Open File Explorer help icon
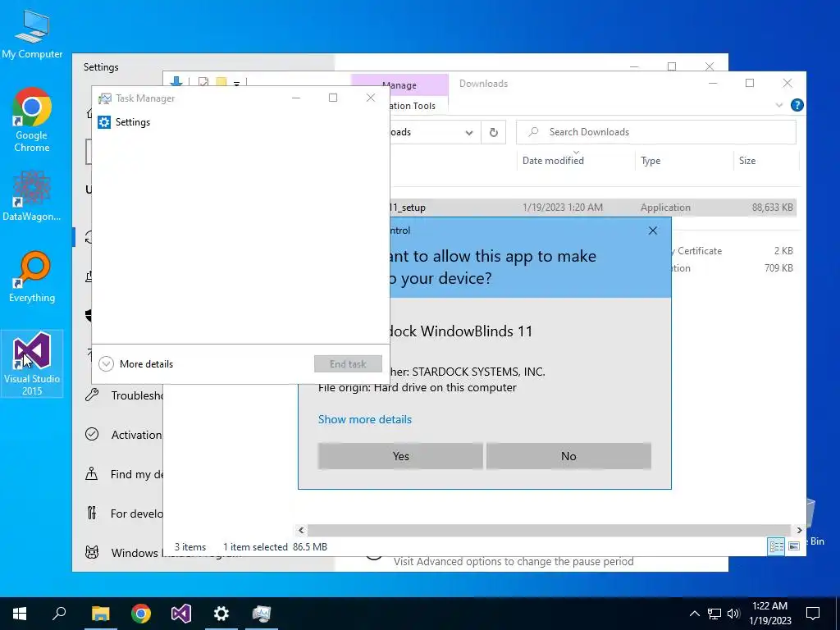840x630 pixels. point(797,105)
